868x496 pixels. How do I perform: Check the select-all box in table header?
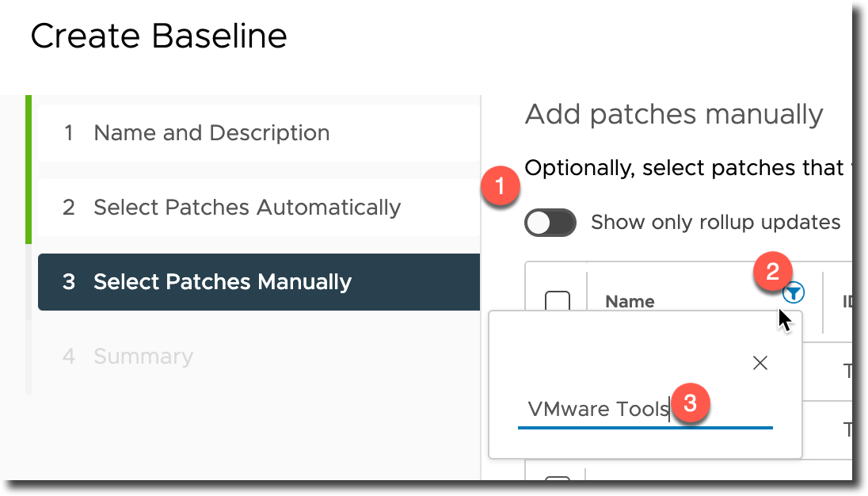tap(558, 300)
